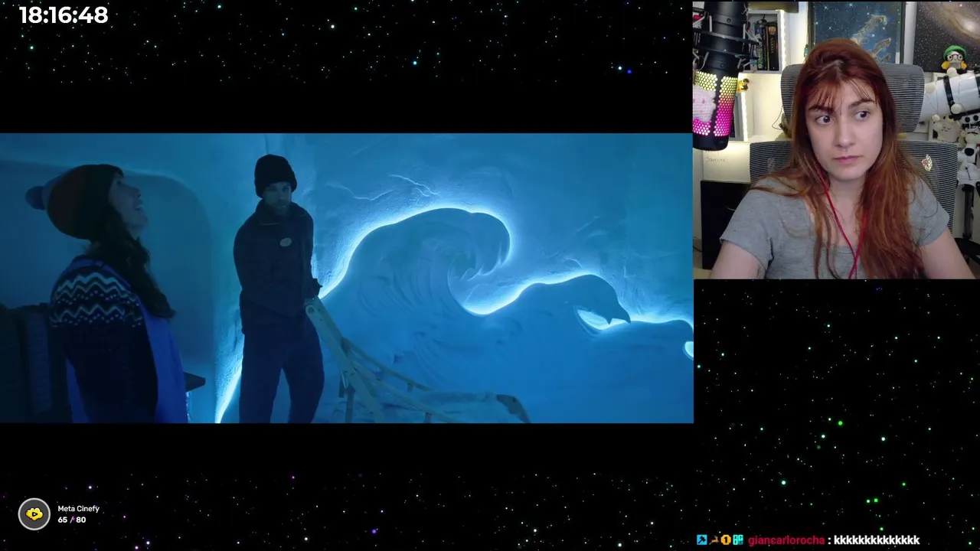The width and height of the screenshot is (980, 551).
Task: Open giancarlorocha's username in chat
Action: [x=786, y=540]
